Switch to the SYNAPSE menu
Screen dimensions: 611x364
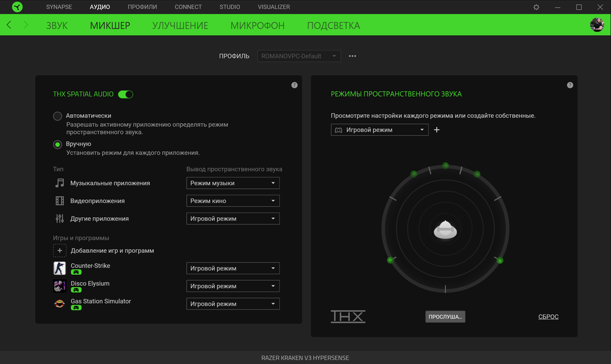(59, 7)
